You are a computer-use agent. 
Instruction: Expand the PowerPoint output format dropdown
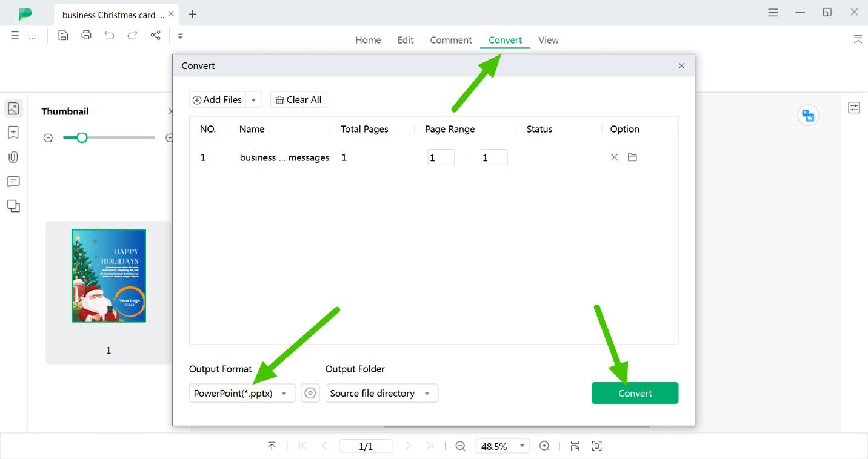tap(284, 394)
